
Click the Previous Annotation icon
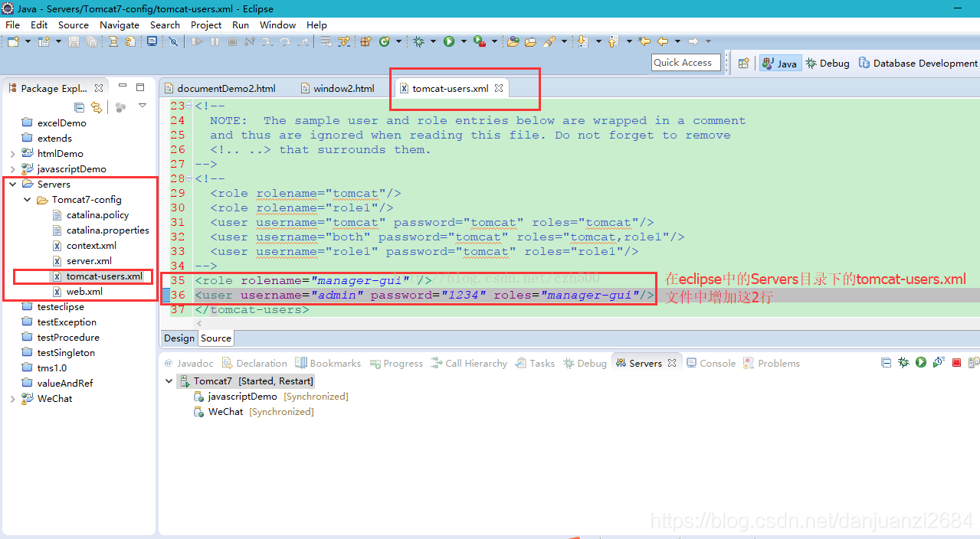point(613,41)
